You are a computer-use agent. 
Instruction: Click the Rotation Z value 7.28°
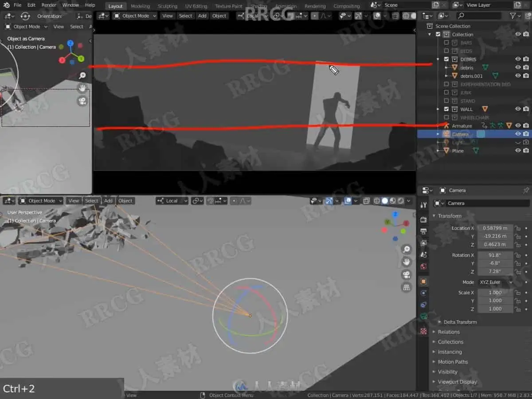495,271
